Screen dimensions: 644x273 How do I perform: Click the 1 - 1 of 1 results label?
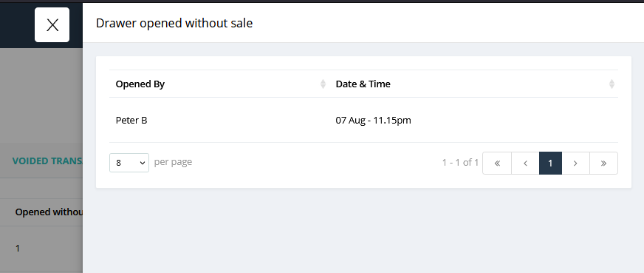(460, 163)
